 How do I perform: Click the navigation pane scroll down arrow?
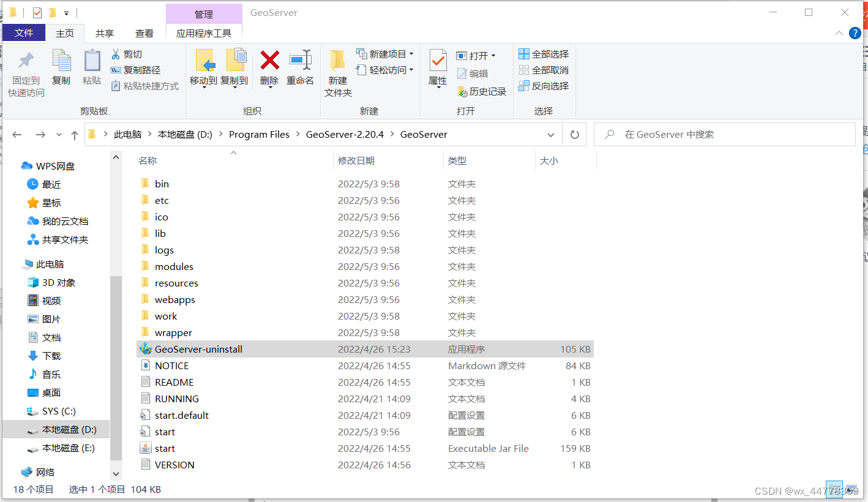click(x=116, y=473)
